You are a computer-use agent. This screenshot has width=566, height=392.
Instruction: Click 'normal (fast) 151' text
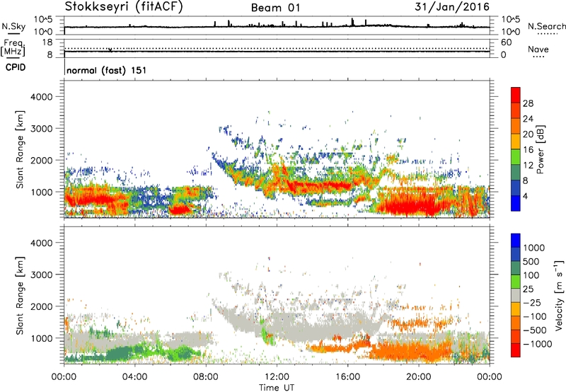pos(107,70)
